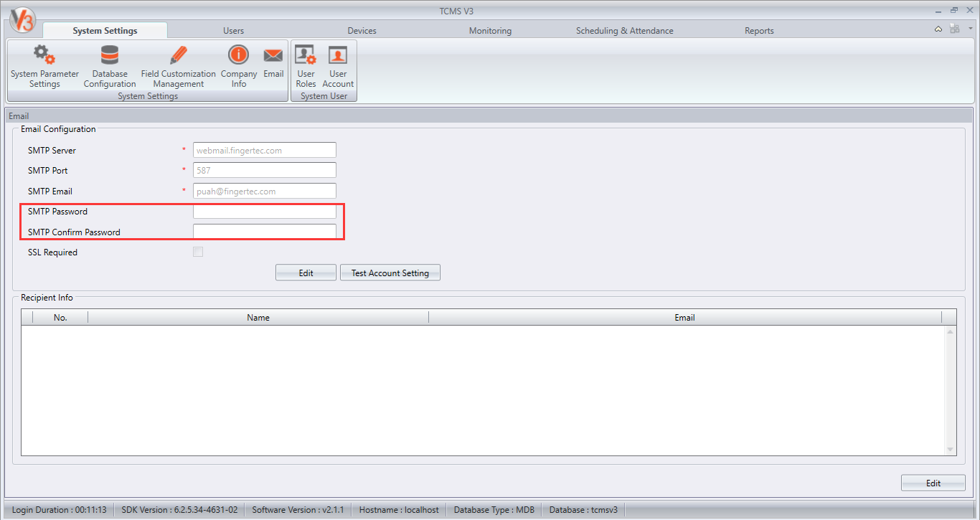The image size is (980, 520).
Task: Click the window layout squares icon
Action: tap(954, 29)
